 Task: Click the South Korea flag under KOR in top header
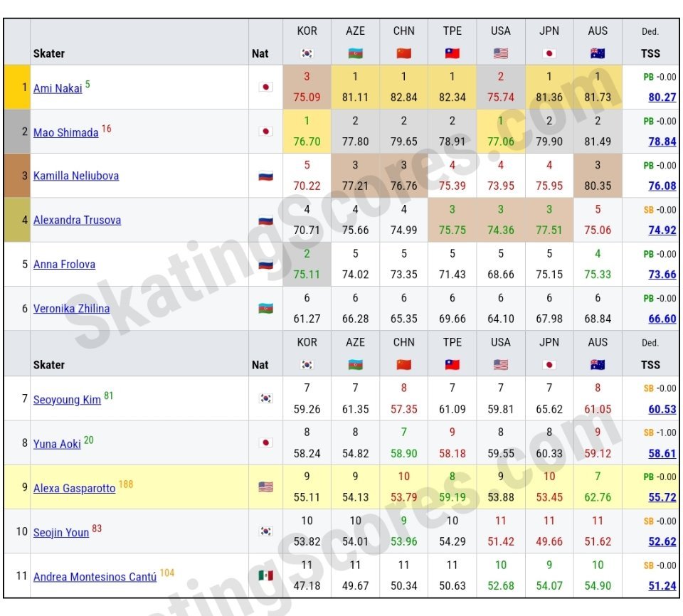(x=307, y=53)
